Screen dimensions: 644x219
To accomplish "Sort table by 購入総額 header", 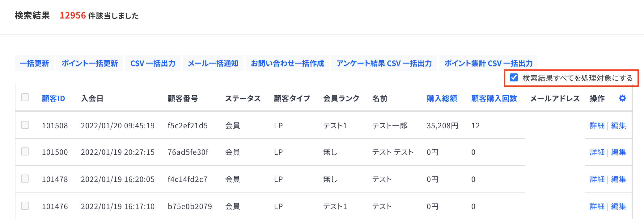I will [x=442, y=98].
